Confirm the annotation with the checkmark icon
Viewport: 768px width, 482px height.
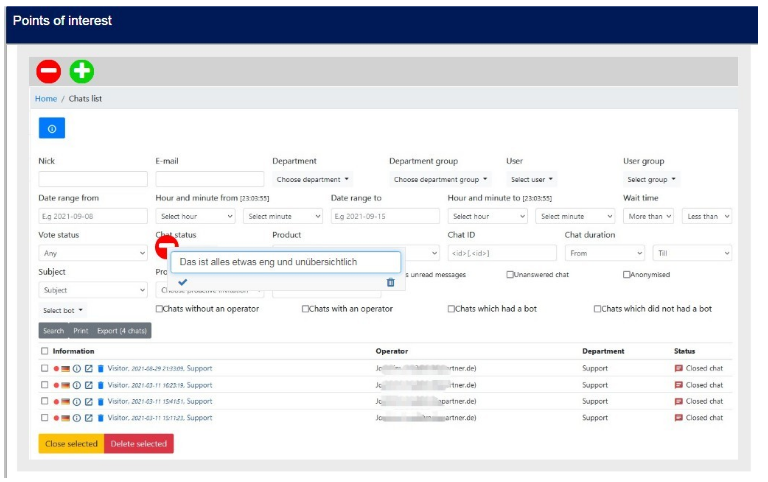click(x=182, y=282)
